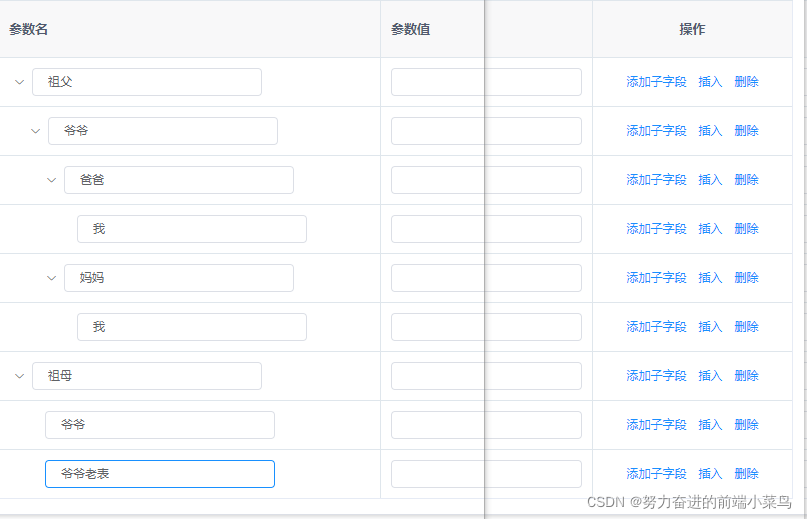Delete the 祖父 row
This screenshot has width=807, height=519.
746,82
